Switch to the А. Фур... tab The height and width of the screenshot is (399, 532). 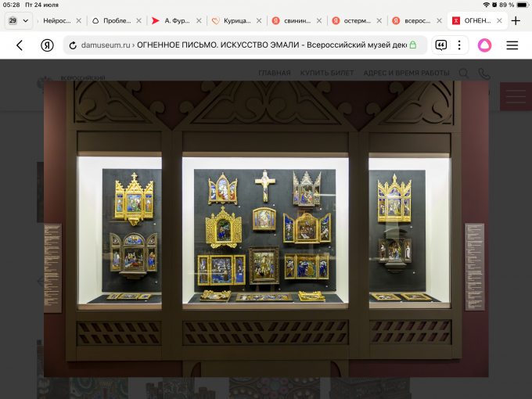coord(177,20)
